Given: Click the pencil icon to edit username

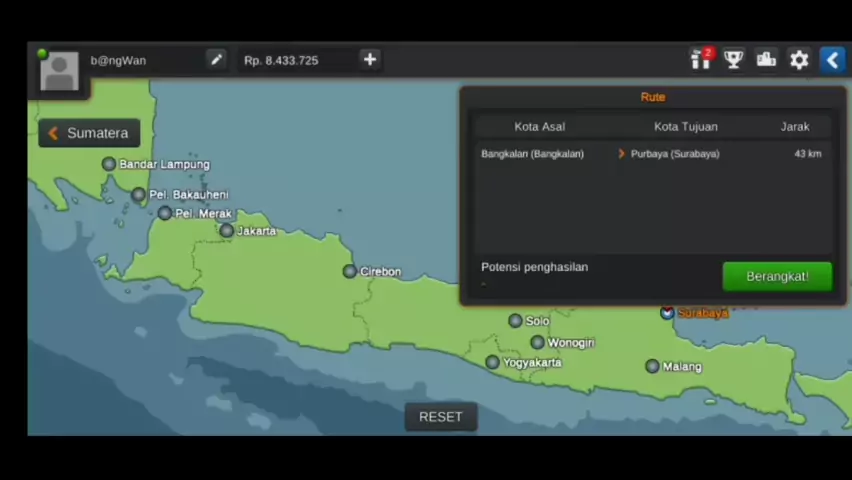Looking at the screenshot, I should 216,60.
